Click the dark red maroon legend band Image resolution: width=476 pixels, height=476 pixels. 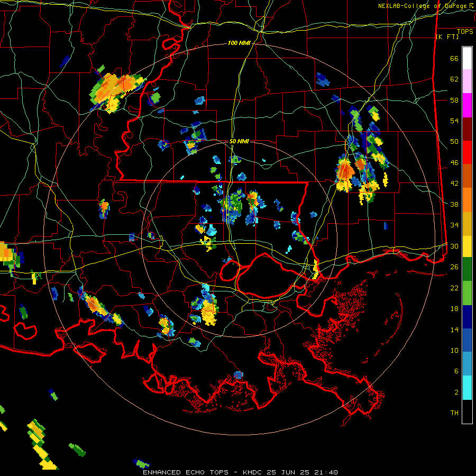pyautogui.click(x=467, y=129)
